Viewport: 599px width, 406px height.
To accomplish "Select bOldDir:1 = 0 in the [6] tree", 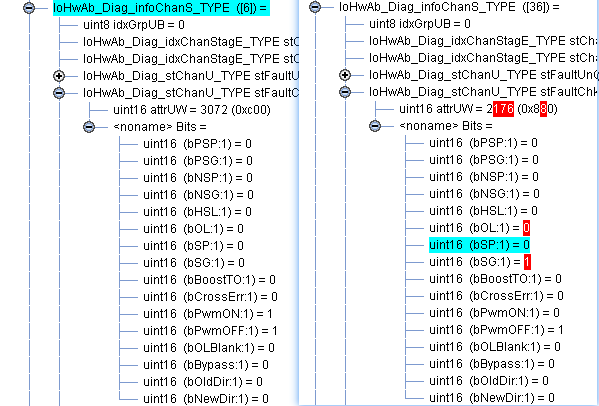I will click(202, 382).
